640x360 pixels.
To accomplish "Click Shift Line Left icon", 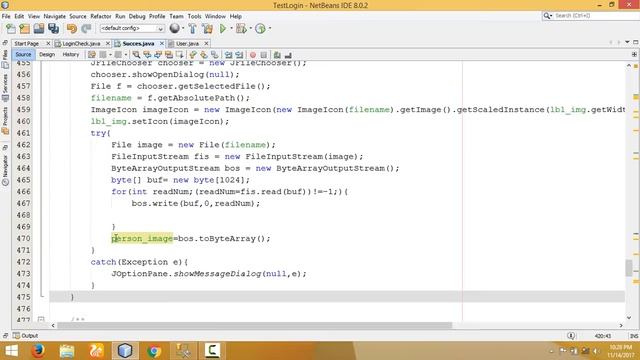I will tap(229, 55).
